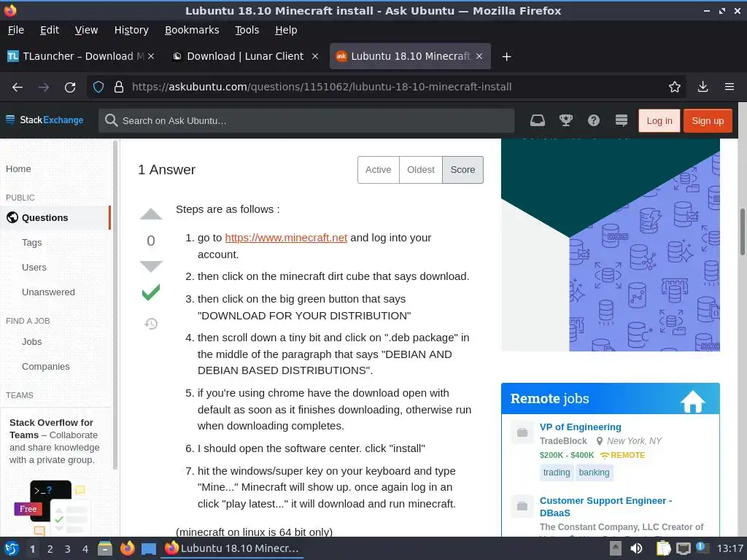
Task: Click the StackExchange logo
Action: tap(44, 120)
